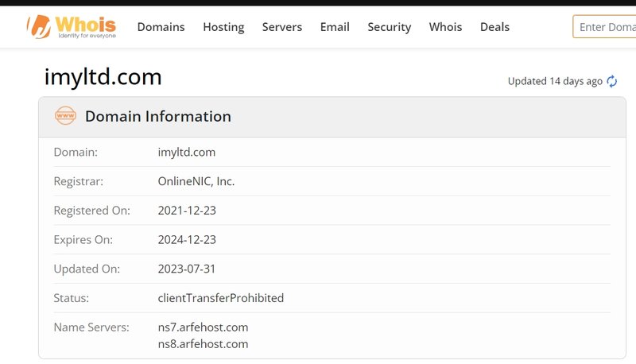636x364 pixels.
Task: Go to the Servers navigation item
Action: [x=282, y=27]
